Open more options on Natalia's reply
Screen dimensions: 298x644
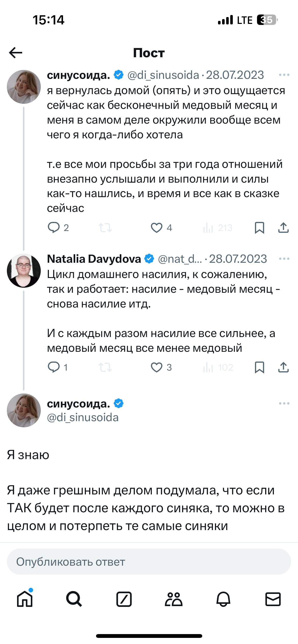[x=284, y=259]
